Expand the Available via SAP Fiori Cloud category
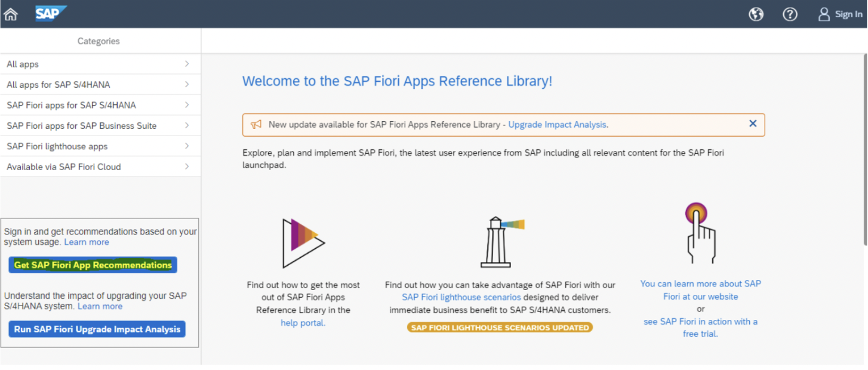The width and height of the screenshot is (868, 370). (x=100, y=166)
